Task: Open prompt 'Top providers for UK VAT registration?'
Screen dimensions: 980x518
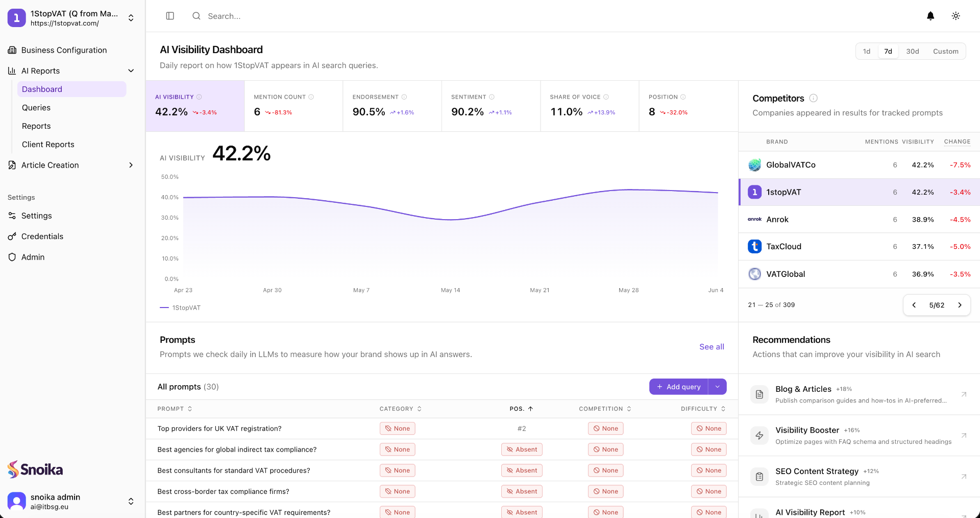Action: pyautogui.click(x=219, y=429)
